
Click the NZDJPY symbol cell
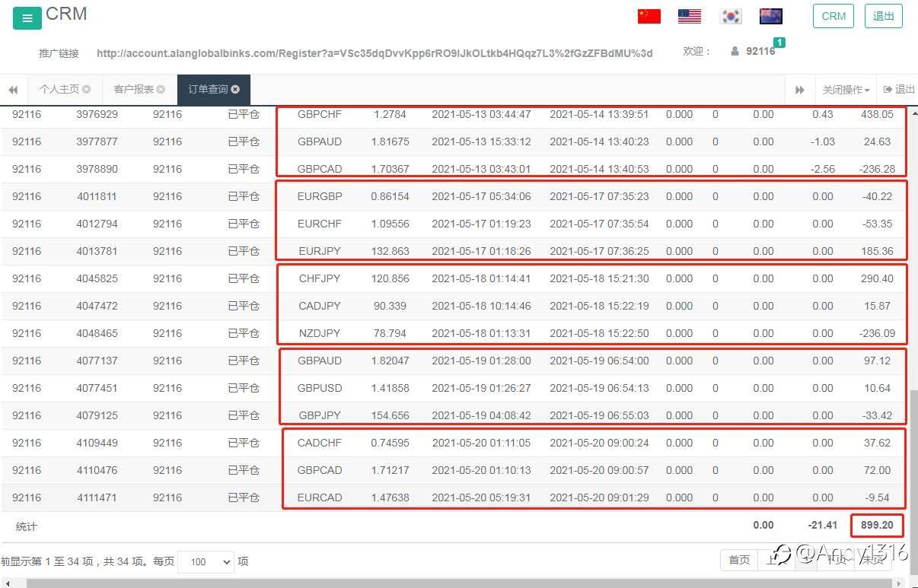[x=320, y=334]
